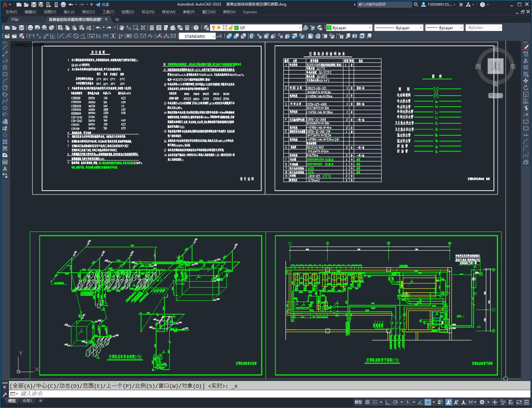Open the 绘图(D) menu
Viewport: 532px width, 408px height.
click(x=128, y=12)
